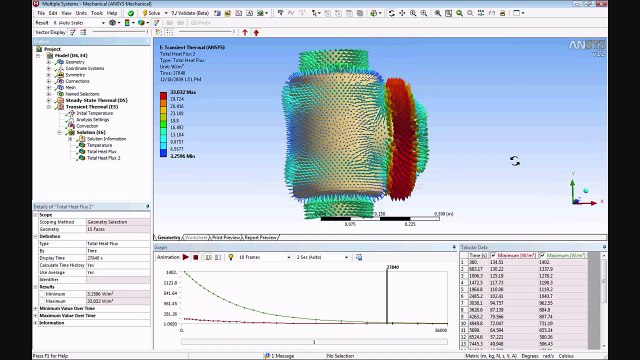Click the first slider in the Vector Display bar
640x360 pixels.
(x=120, y=32)
